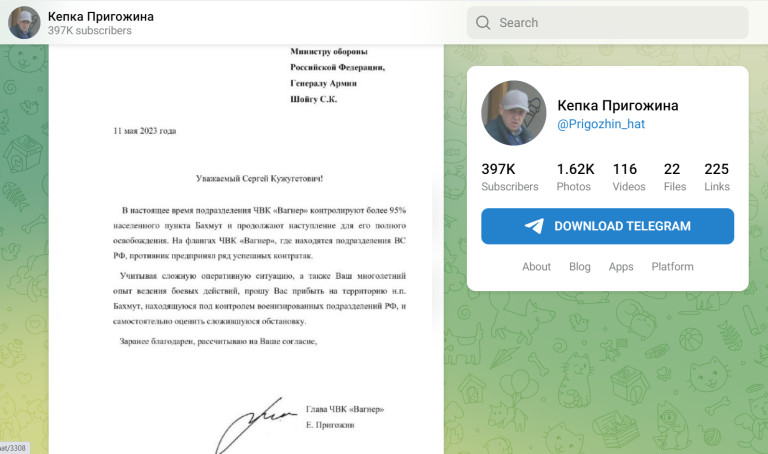Click the 397K subscribers text in header
The width and height of the screenshot is (768, 454).
tap(90, 30)
